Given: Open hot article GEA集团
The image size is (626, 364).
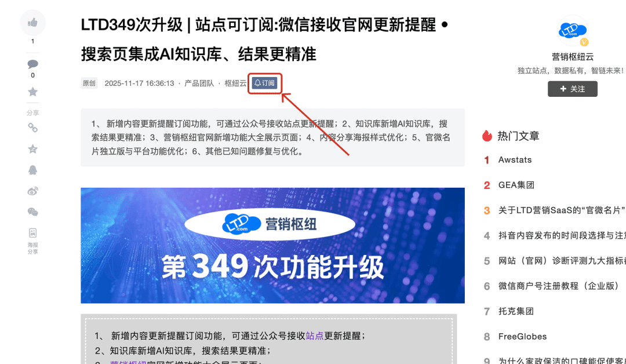Looking at the screenshot, I should [x=516, y=185].
